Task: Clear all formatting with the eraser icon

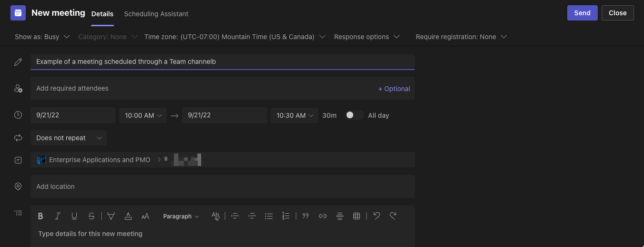Action: (215, 216)
